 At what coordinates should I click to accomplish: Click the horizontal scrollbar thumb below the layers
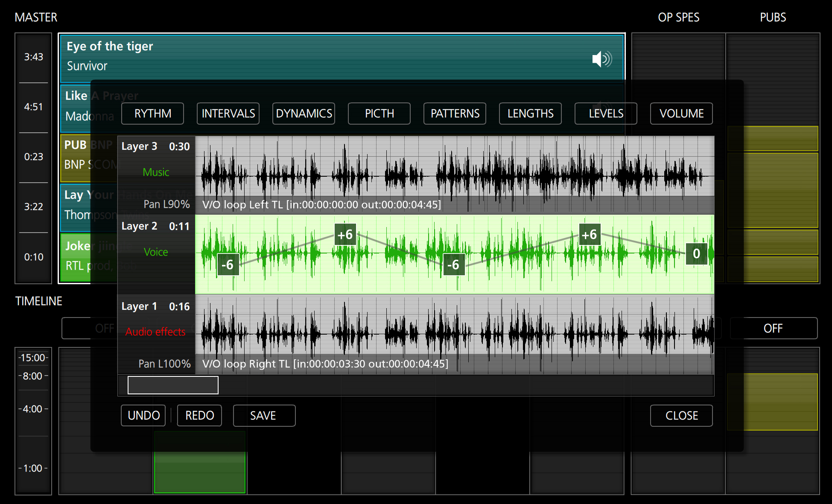pos(173,385)
